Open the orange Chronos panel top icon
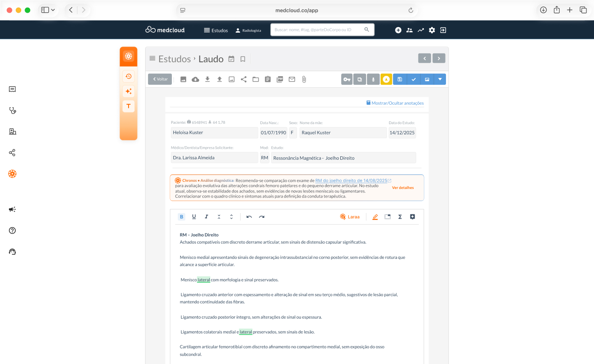 click(x=129, y=56)
